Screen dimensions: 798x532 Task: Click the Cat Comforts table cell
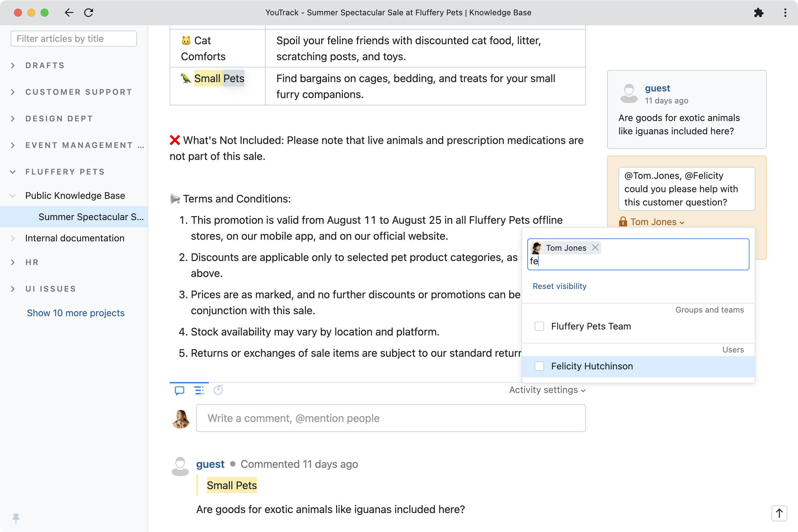(217, 48)
